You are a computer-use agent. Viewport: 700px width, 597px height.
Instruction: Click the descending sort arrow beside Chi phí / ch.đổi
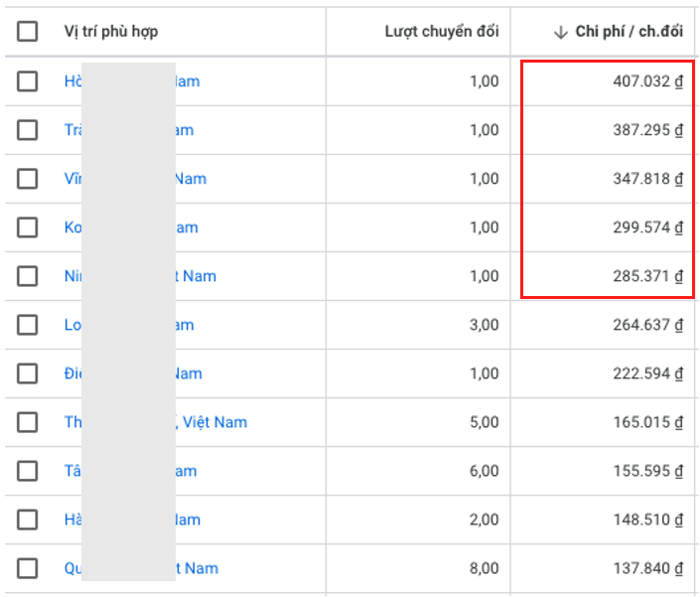561,32
